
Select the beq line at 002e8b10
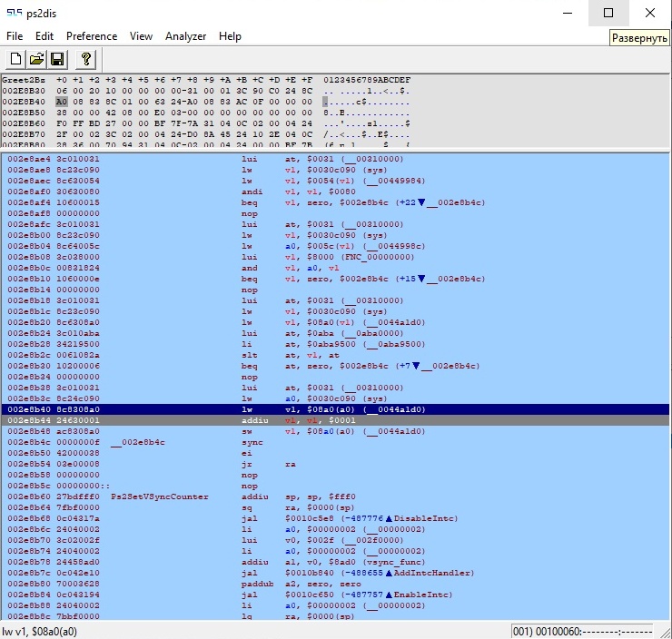point(335,279)
